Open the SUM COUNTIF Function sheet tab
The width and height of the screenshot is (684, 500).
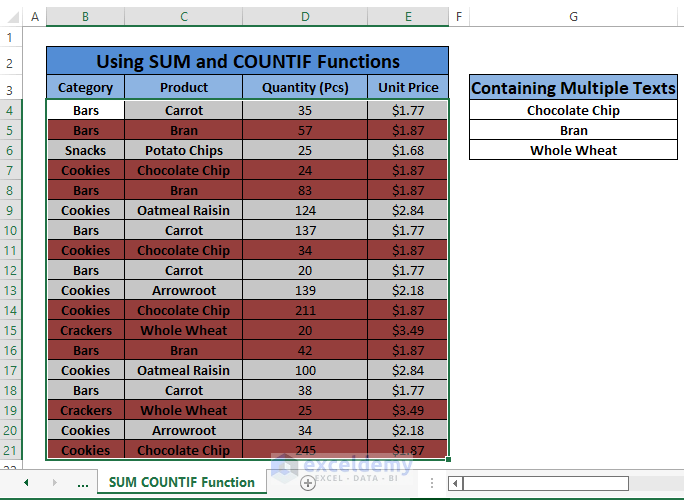click(181, 483)
